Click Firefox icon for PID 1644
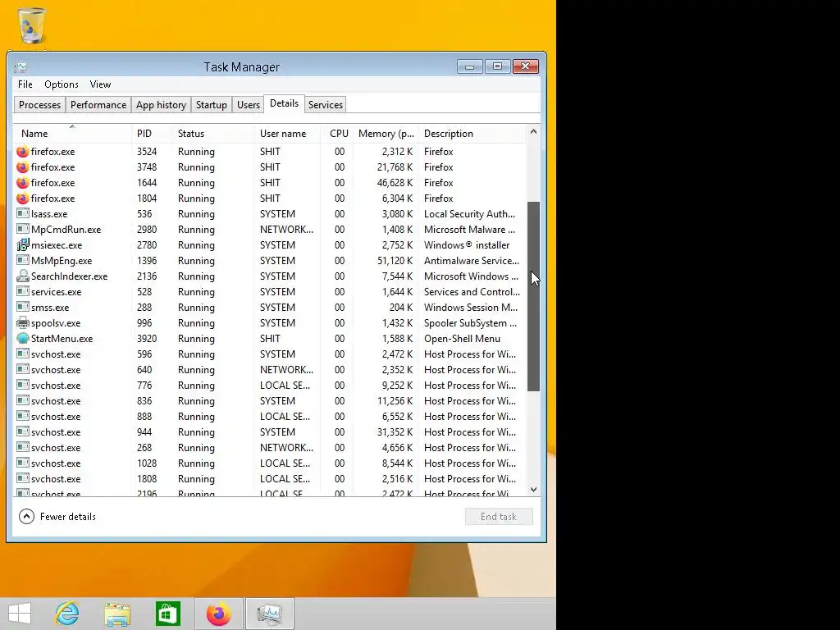The width and height of the screenshot is (840, 630). tap(22, 183)
